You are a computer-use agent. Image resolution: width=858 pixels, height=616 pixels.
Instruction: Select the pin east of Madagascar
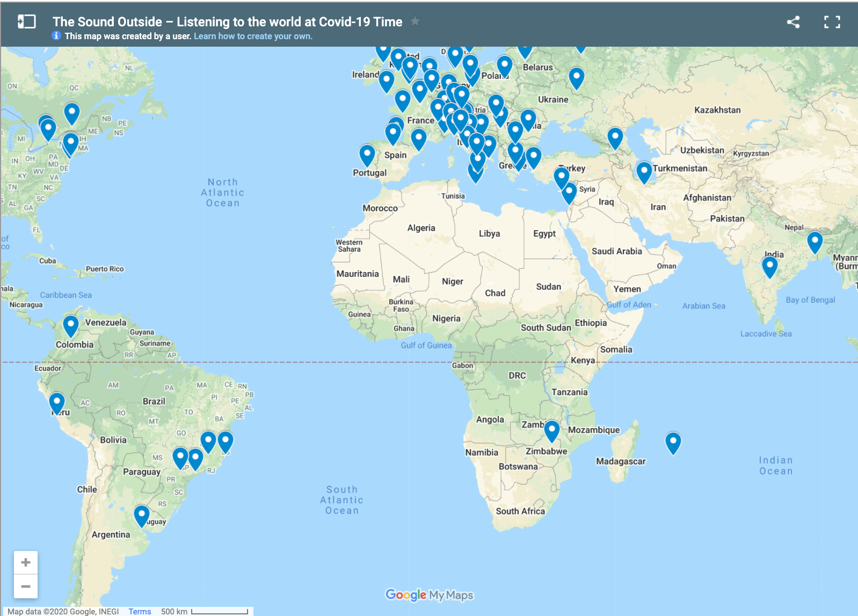click(673, 442)
